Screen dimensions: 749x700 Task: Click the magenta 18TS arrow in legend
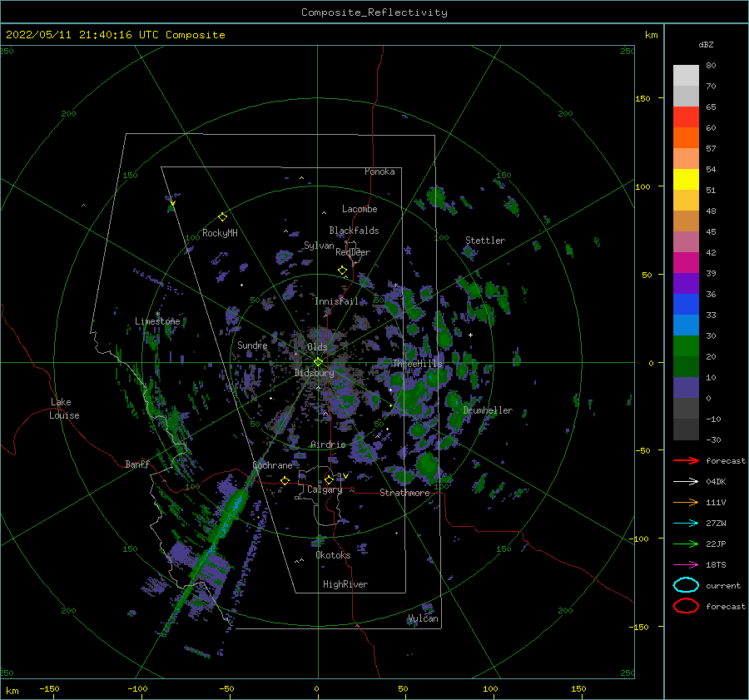point(686,565)
